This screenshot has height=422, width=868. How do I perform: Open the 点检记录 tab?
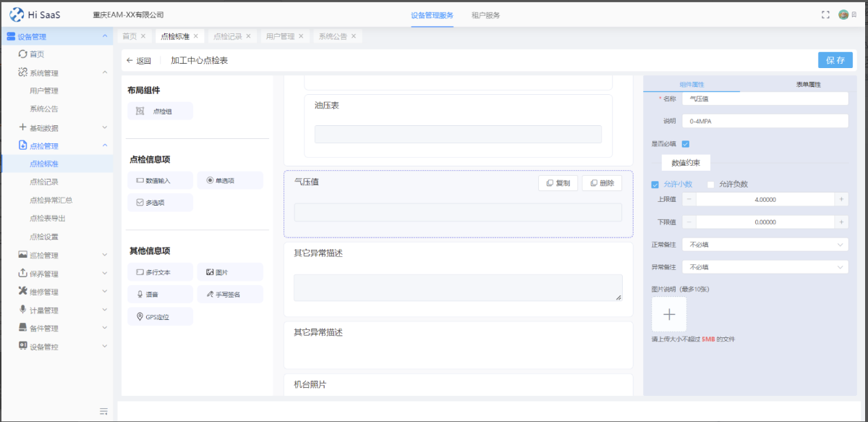[228, 36]
